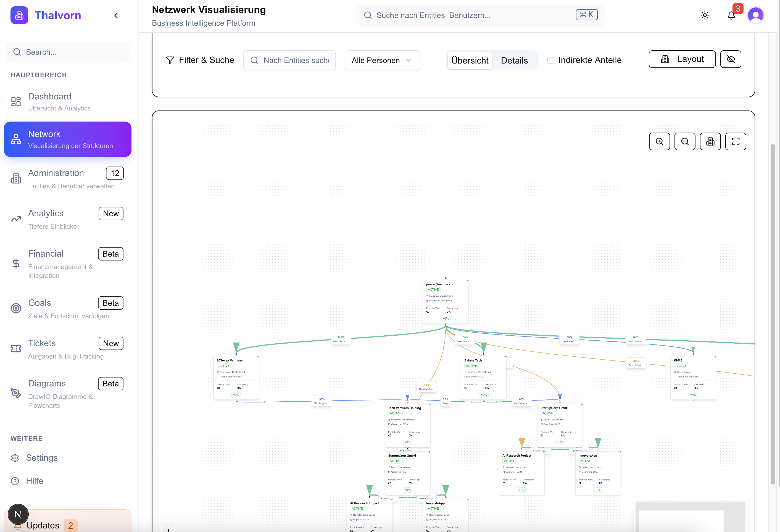Viewport: 780px width, 532px height.
Task: Select the building icon in the canvas toolbar
Action: tap(710, 141)
